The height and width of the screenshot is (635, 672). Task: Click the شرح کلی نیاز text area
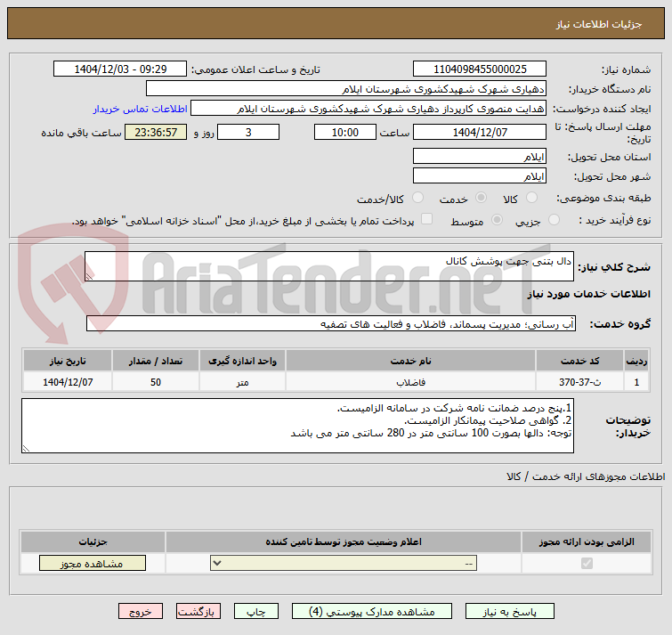[329, 266]
